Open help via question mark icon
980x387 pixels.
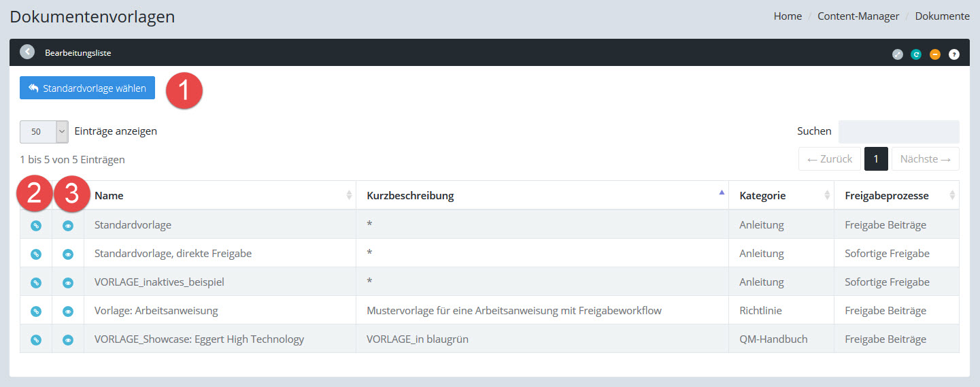tap(954, 54)
